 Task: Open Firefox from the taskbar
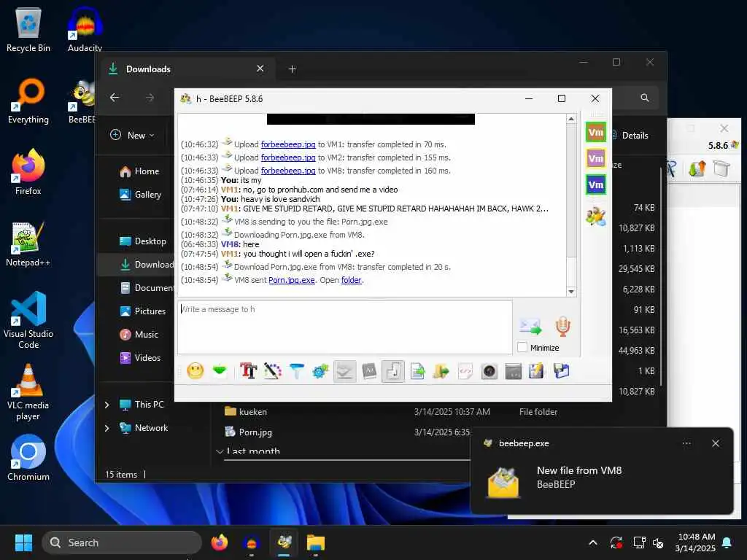point(220,542)
